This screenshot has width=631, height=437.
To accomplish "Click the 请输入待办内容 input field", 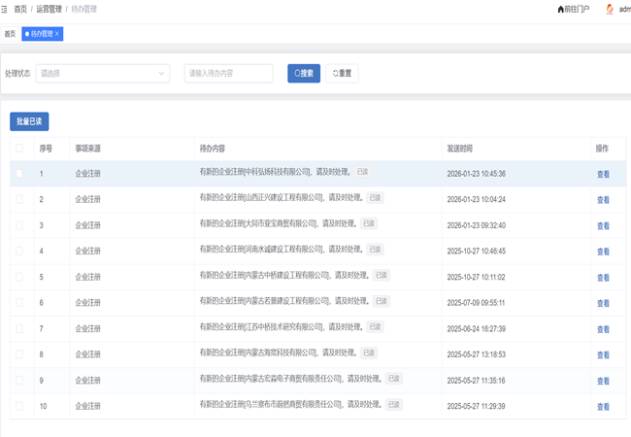I will [229, 73].
